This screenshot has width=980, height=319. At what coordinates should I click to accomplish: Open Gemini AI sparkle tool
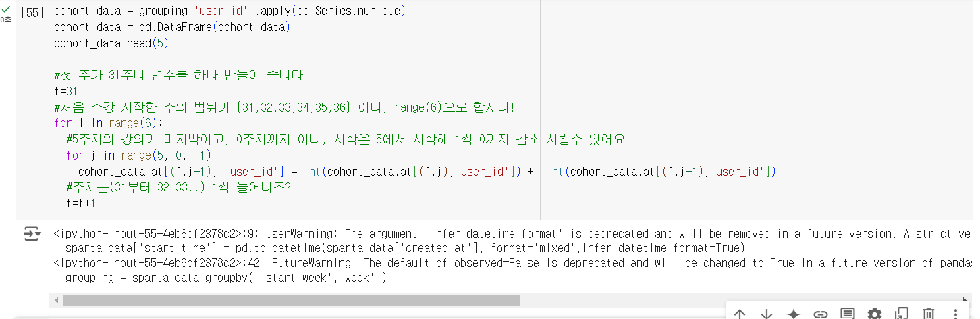click(794, 313)
